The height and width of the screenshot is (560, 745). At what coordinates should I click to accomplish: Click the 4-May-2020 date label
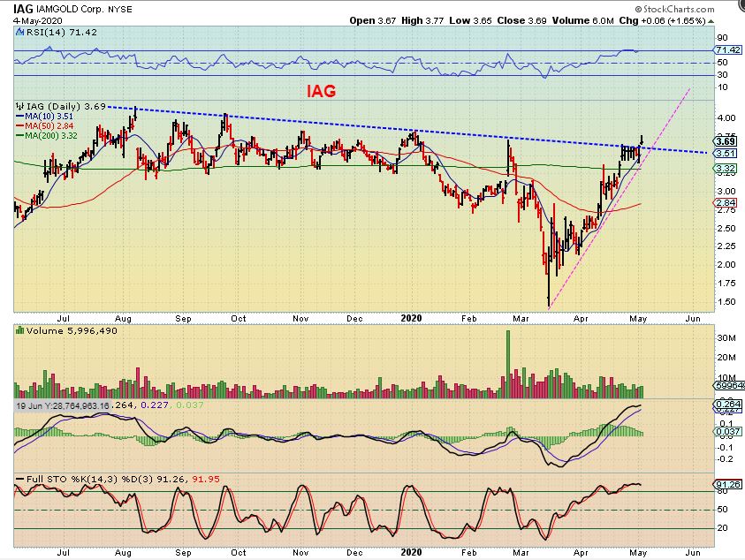coord(37,21)
